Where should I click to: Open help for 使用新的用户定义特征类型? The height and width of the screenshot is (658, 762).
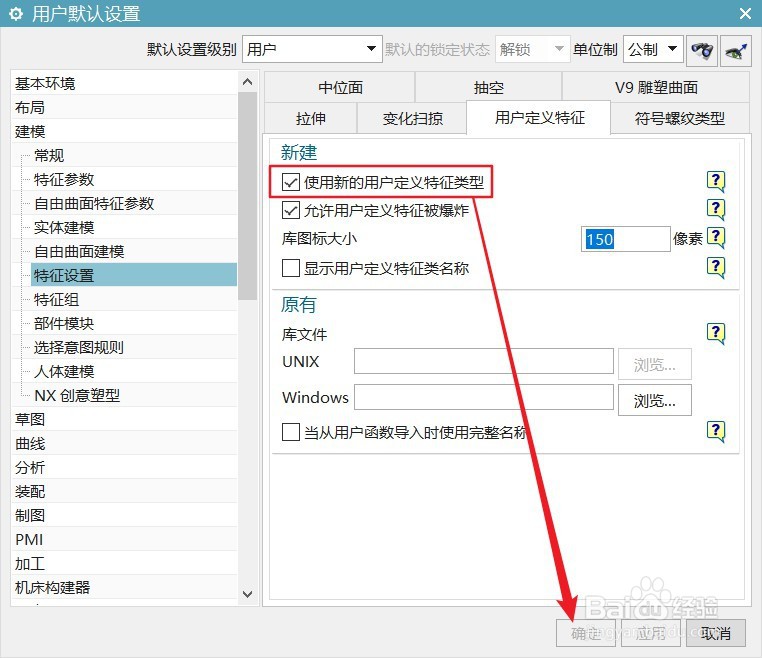[x=715, y=182]
